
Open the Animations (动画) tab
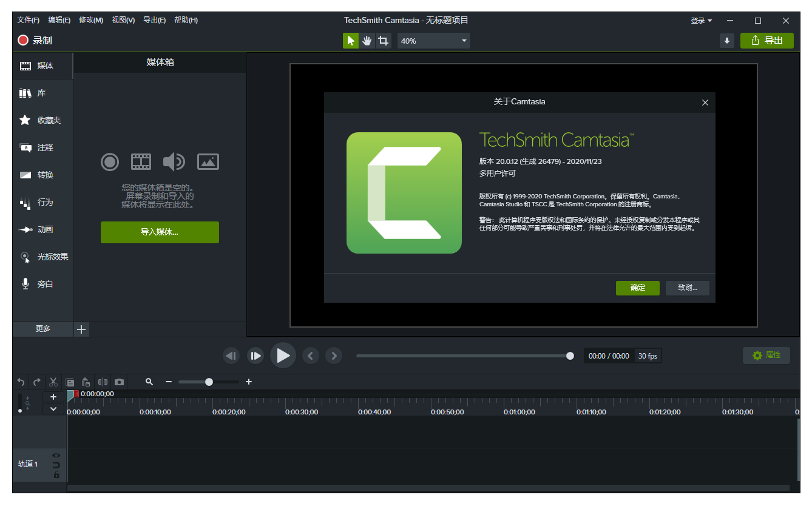tap(43, 229)
